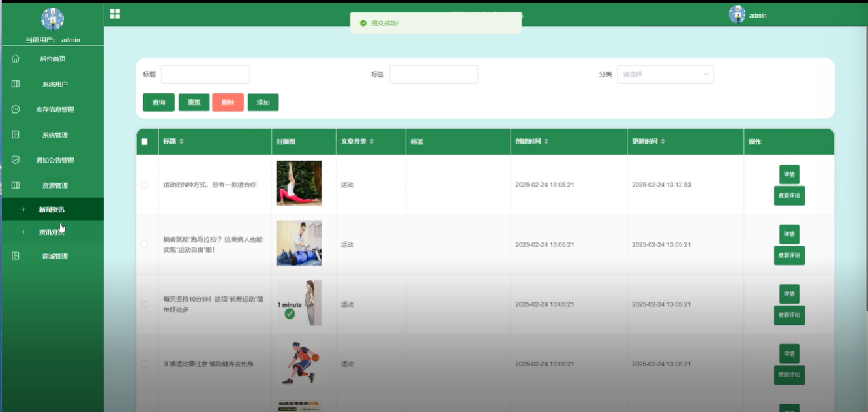Click the basketball player cover thumbnail
The height and width of the screenshot is (412, 868).
tap(299, 362)
